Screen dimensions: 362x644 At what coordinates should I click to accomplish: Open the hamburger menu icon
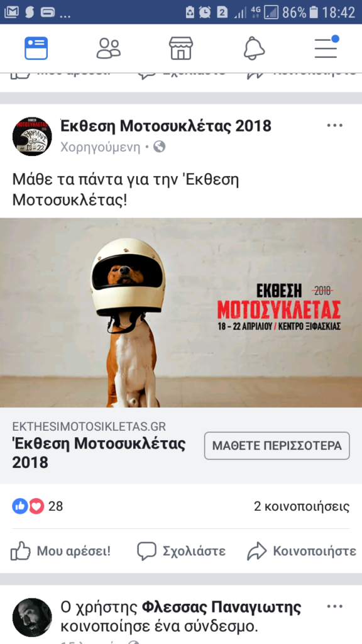click(327, 47)
